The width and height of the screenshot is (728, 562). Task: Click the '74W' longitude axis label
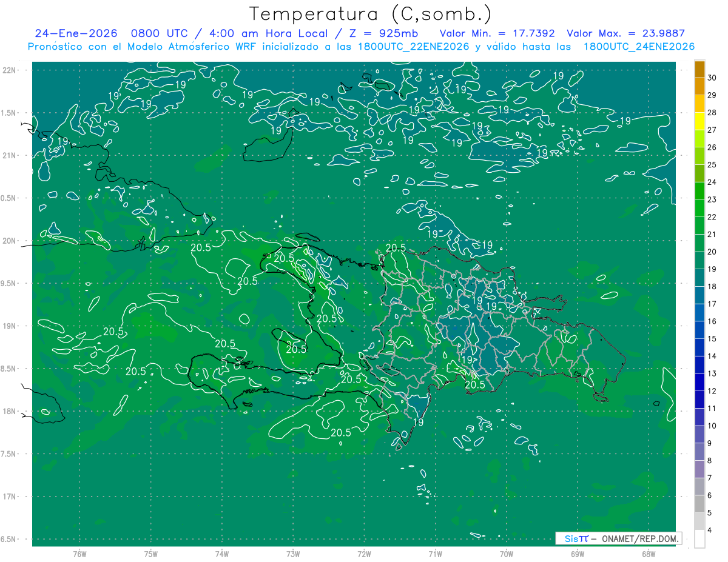[x=222, y=554]
